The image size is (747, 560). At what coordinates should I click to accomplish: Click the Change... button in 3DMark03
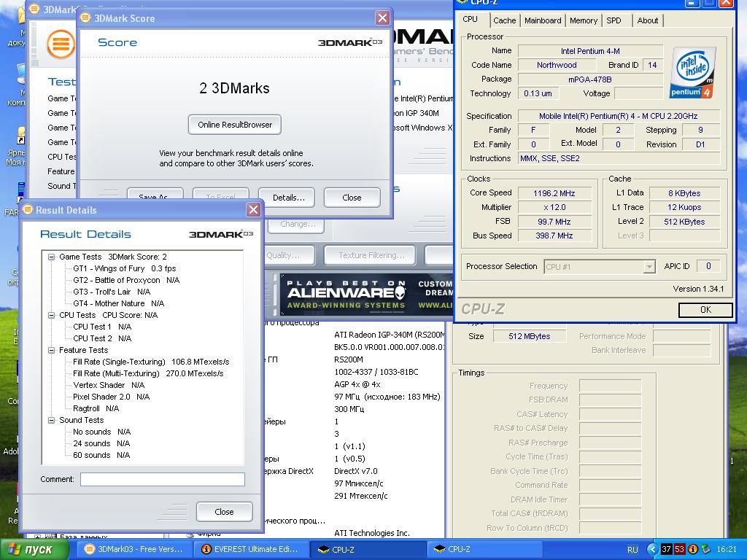tap(298, 224)
